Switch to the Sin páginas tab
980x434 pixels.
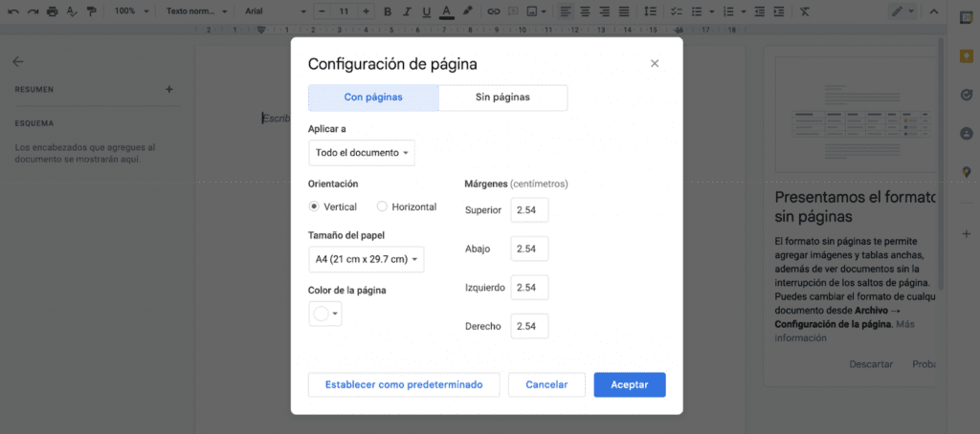502,98
